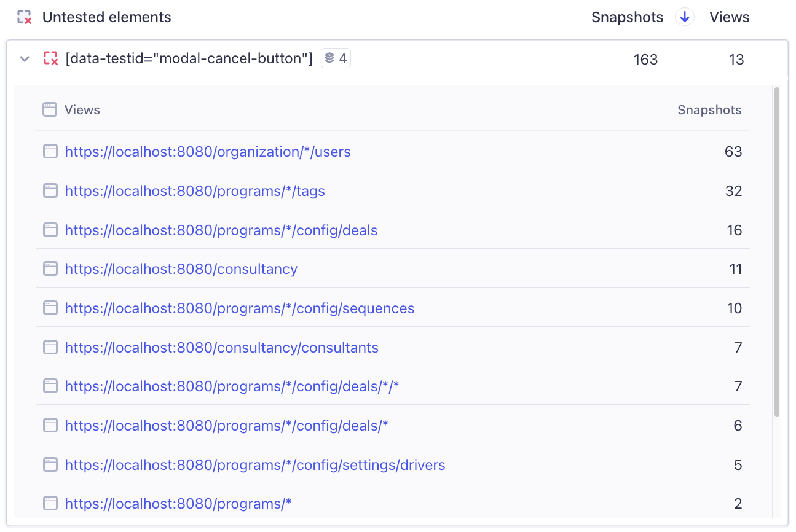Click the page icon beside the organization users row
This screenshot has height=532, width=796.
[50, 151]
